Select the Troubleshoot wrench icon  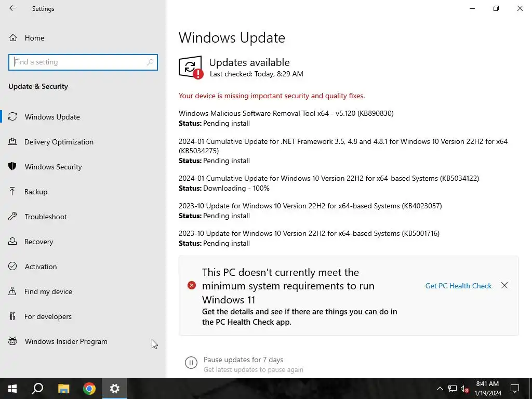(x=12, y=216)
